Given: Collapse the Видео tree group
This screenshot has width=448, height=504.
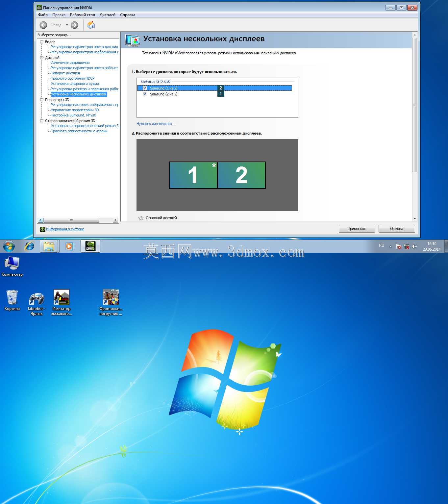Looking at the screenshot, I should (42, 42).
